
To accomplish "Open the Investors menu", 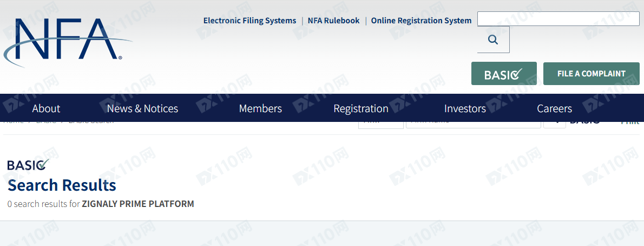I will tap(465, 108).
